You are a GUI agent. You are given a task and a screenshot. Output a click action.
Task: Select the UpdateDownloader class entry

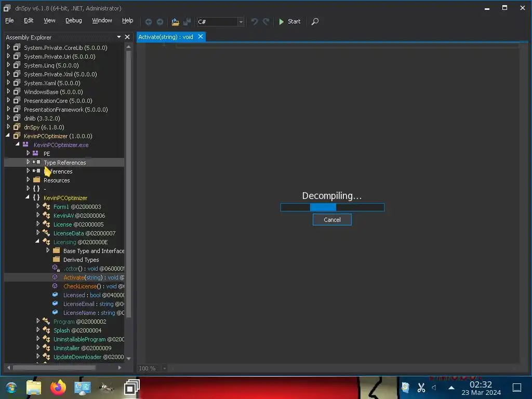88,356
